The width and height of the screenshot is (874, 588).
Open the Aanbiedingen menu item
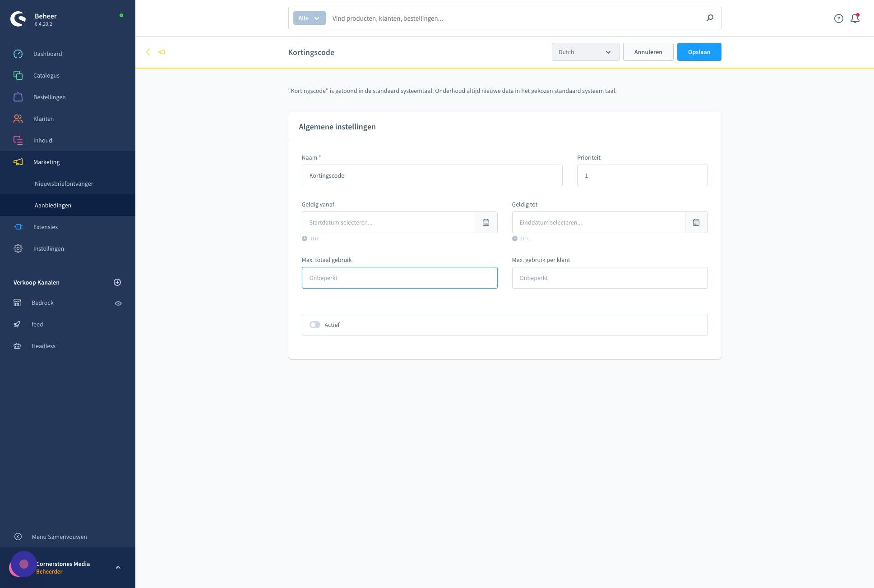point(53,205)
